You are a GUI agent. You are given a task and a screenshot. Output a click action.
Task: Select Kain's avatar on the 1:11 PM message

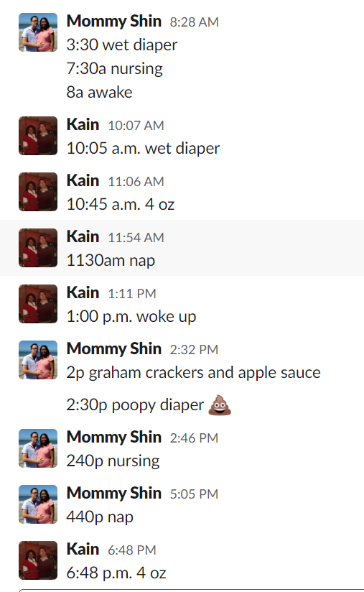click(38, 304)
